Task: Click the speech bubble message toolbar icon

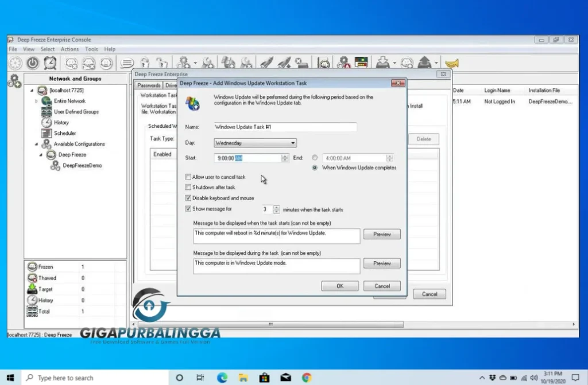Action: click(126, 63)
